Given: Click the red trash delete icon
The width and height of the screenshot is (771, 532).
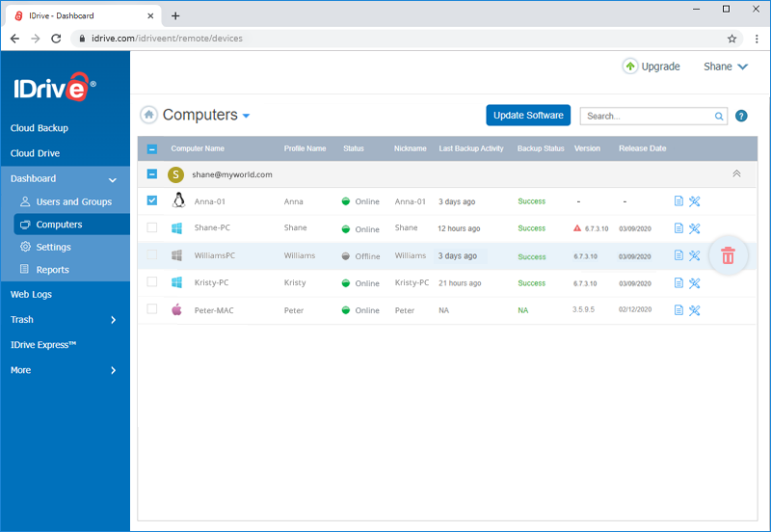Looking at the screenshot, I should [x=728, y=255].
